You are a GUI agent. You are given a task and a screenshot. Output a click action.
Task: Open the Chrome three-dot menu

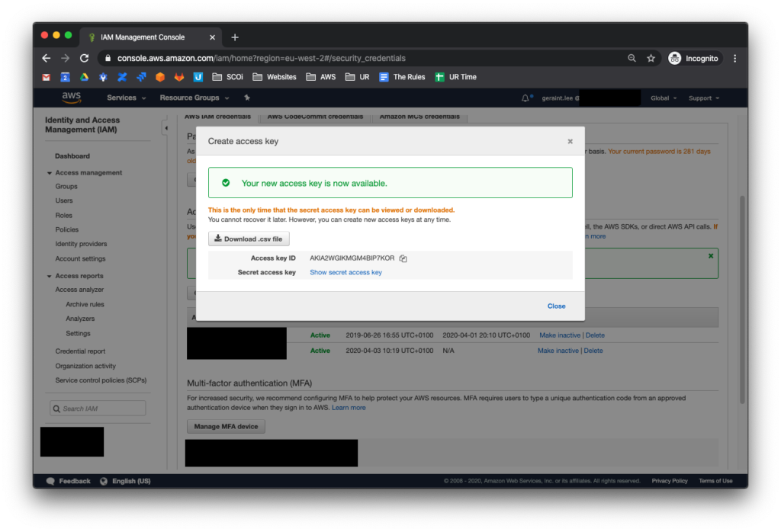click(x=734, y=58)
